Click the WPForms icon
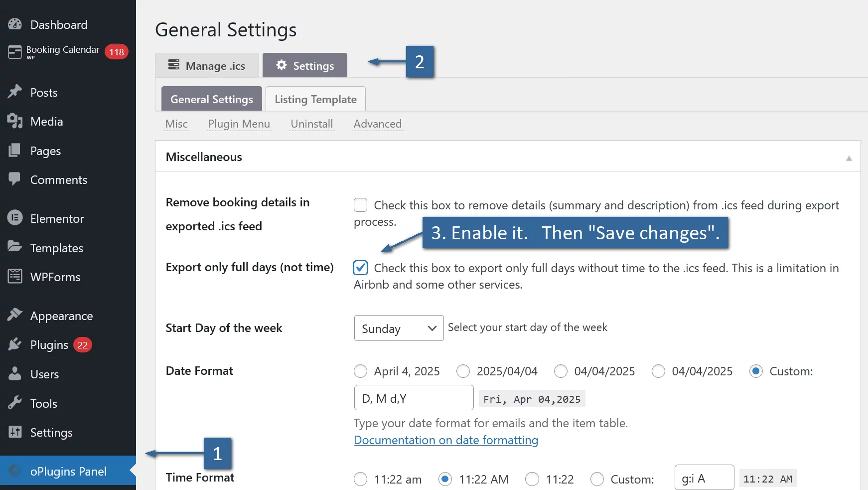Viewport: 868px width, 490px height. (x=15, y=276)
